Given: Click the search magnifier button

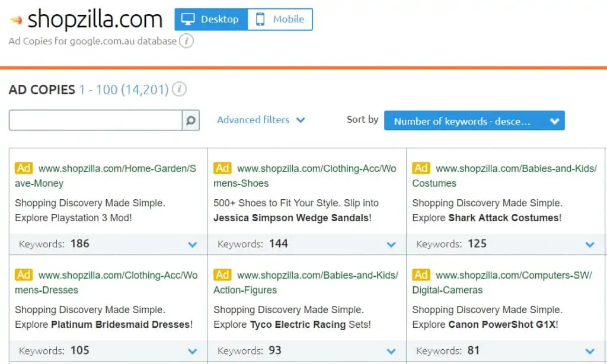Looking at the screenshot, I should click(190, 120).
